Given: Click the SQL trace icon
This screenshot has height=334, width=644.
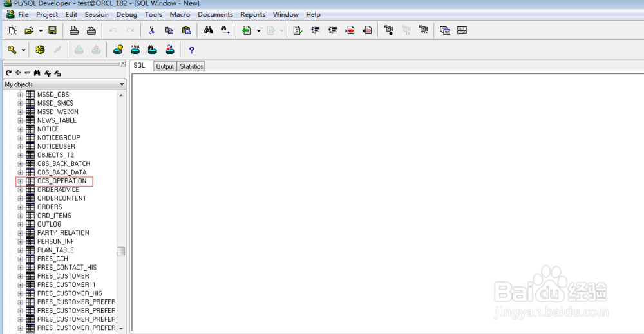Looking at the screenshot, I should (135, 50).
